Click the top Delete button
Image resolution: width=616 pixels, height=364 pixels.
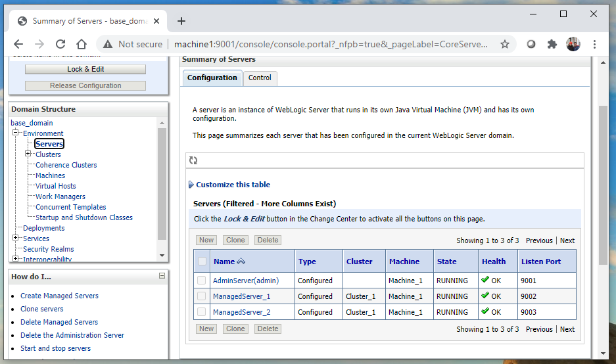(268, 240)
